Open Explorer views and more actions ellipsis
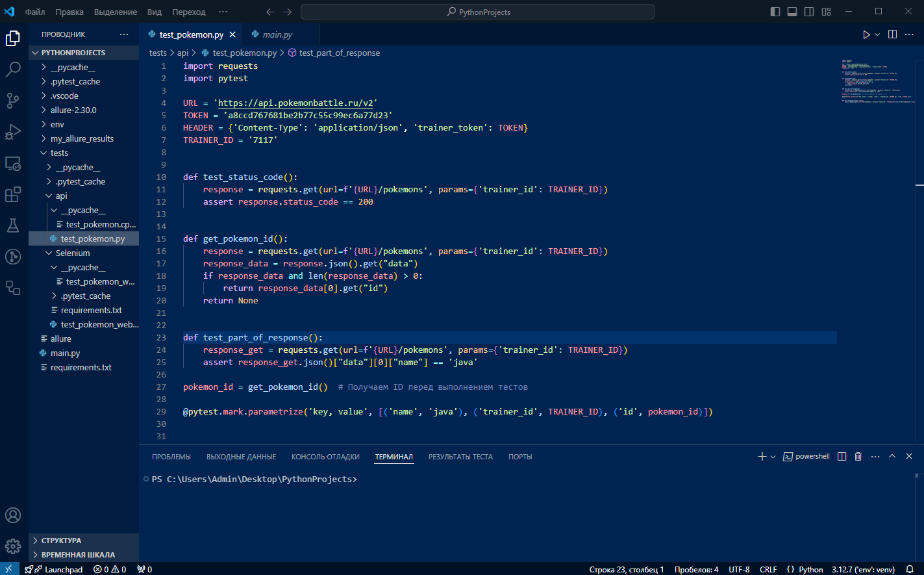The height and width of the screenshot is (575, 924). (124, 34)
